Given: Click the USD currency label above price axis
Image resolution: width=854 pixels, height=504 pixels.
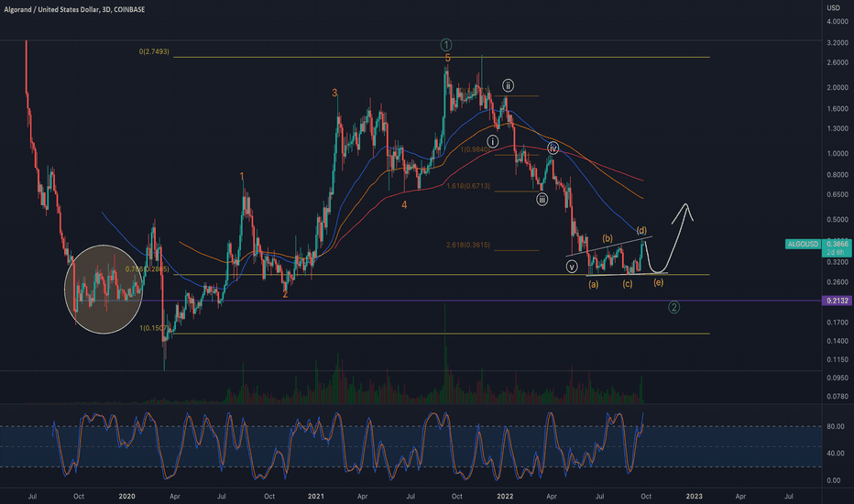Looking at the screenshot, I should coord(833,7).
